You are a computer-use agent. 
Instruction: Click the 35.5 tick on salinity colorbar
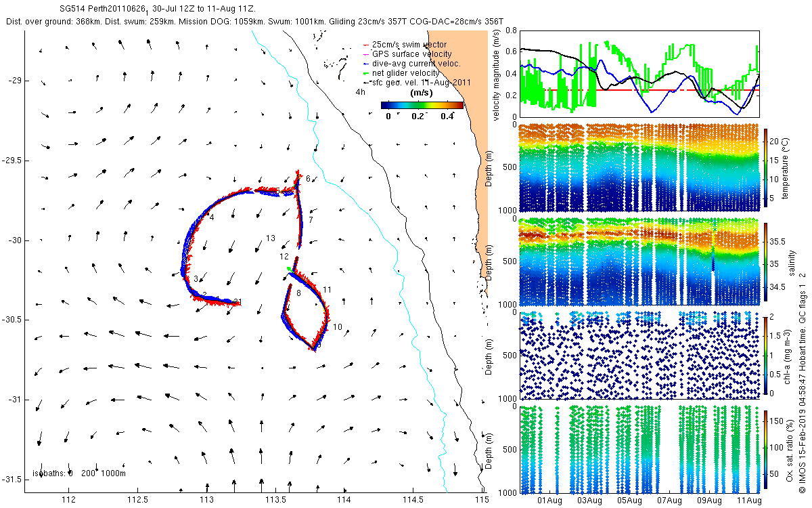click(x=778, y=241)
